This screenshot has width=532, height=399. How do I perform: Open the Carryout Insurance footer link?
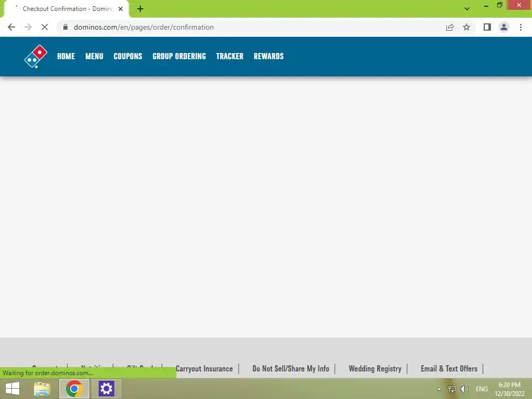click(x=204, y=368)
